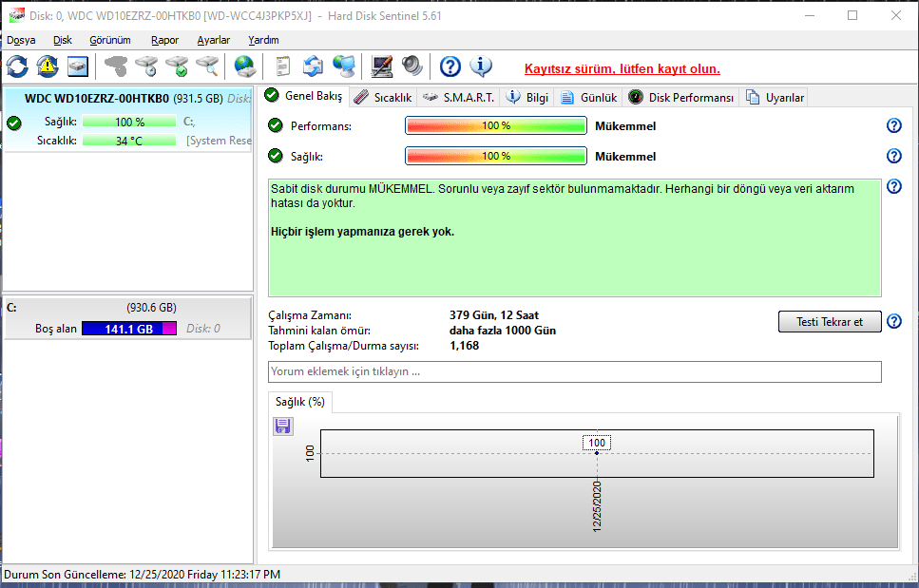The image size is (919, 588).
Task: Click the info bubble about toolbar icon
Action: (481, 66)
